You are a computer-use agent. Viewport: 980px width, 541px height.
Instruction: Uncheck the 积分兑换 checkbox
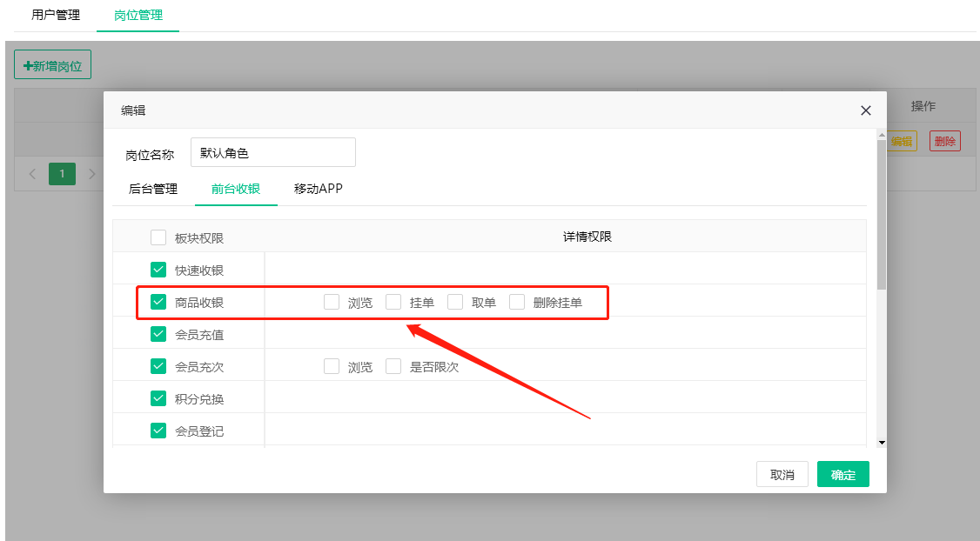pyautogui.click(x=158, y=398)
